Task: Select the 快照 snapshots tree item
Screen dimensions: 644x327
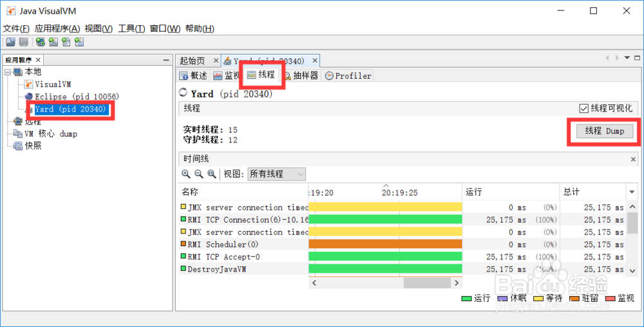Action: pyautogui.click(x=28, y=146)
